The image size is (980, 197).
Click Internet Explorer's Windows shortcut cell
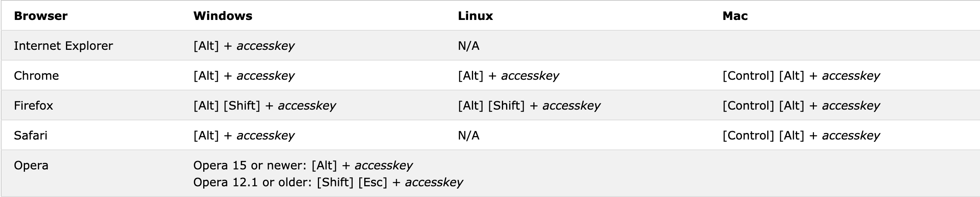click(244, 46)
